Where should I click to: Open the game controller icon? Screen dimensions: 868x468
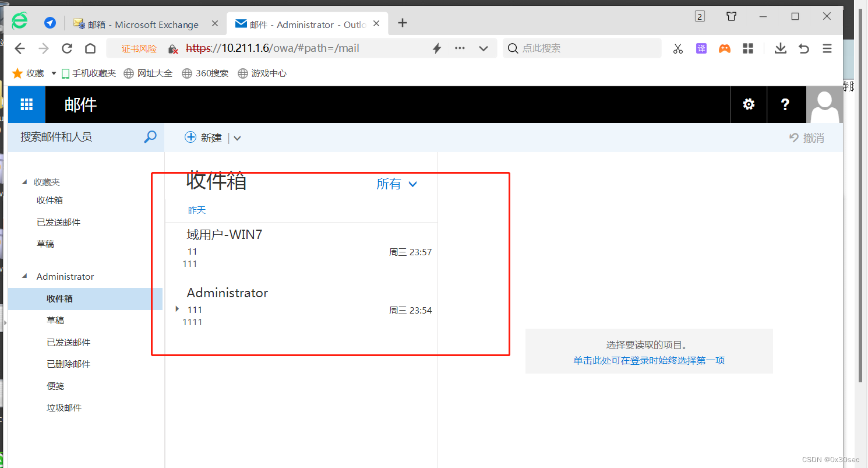click(x=725, y=48)
